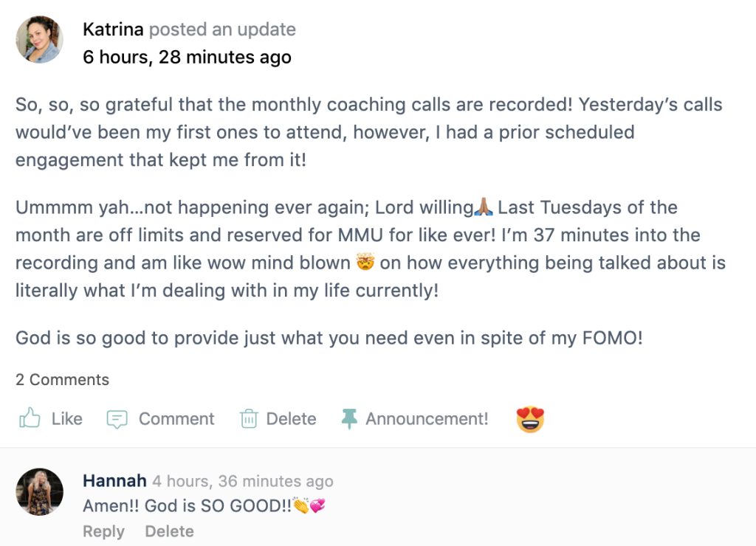Click the speech bubble Comment icon
Screen dimensions: 756x546
coord(117,419)
